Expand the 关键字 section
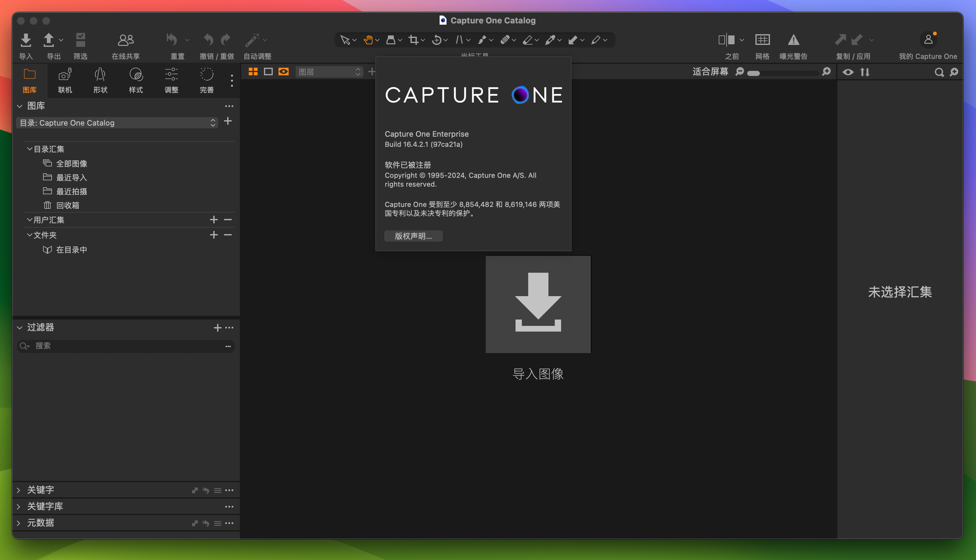Screen dimensions: 976x560 coord(18,489)
